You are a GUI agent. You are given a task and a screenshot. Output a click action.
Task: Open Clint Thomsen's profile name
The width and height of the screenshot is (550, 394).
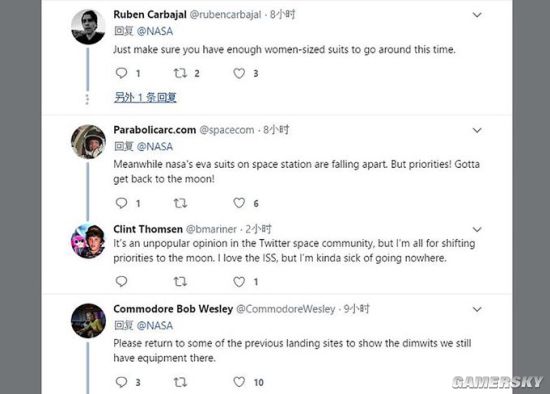click(x=148, y=229)
